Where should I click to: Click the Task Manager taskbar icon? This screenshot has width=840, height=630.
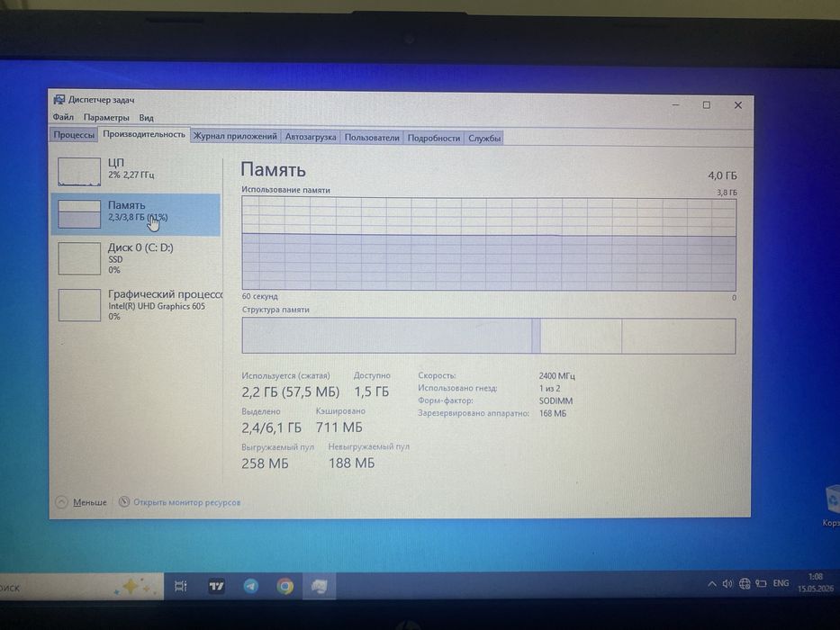pyautogui.click(x=320, y=586)
